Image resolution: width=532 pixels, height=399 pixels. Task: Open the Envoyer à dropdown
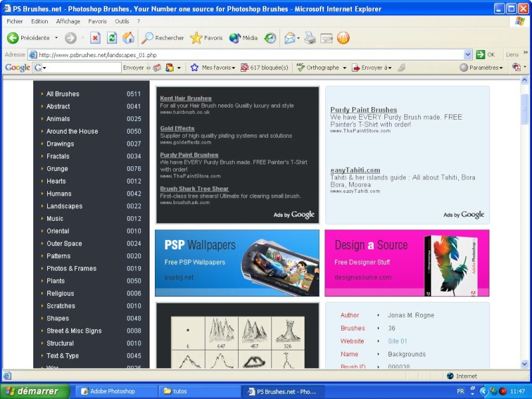tap(372, 68)
